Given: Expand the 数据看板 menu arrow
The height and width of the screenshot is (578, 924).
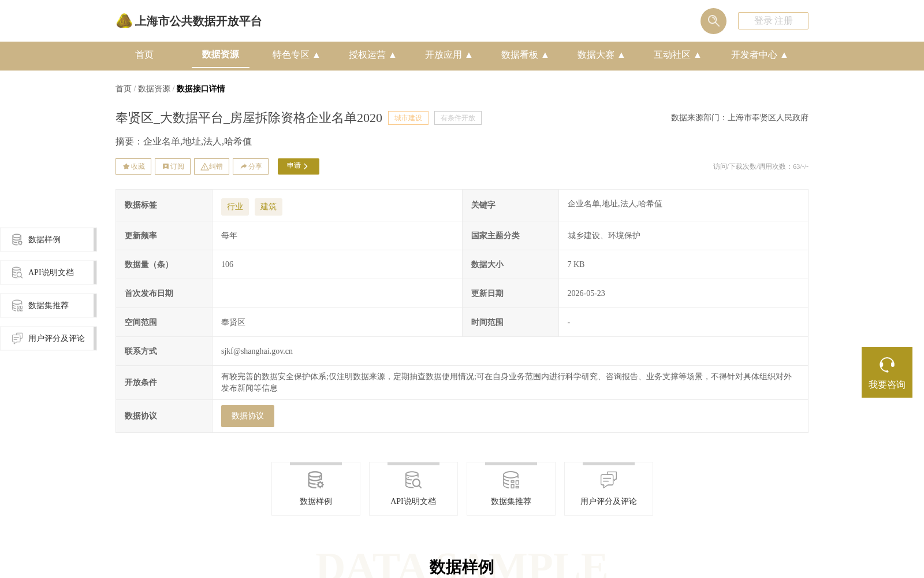Looking at the screenshot, I should 545,55.
